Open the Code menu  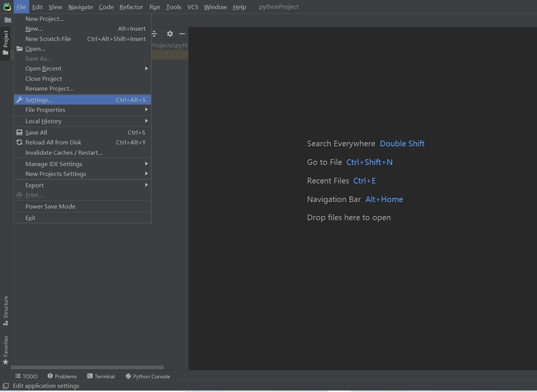106,7
